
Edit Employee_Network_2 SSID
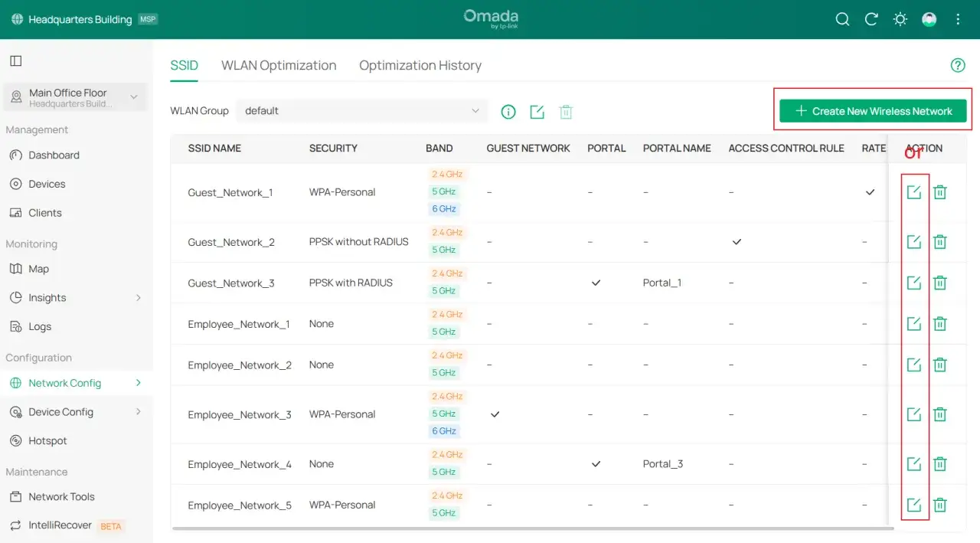(x=913, y=365)
